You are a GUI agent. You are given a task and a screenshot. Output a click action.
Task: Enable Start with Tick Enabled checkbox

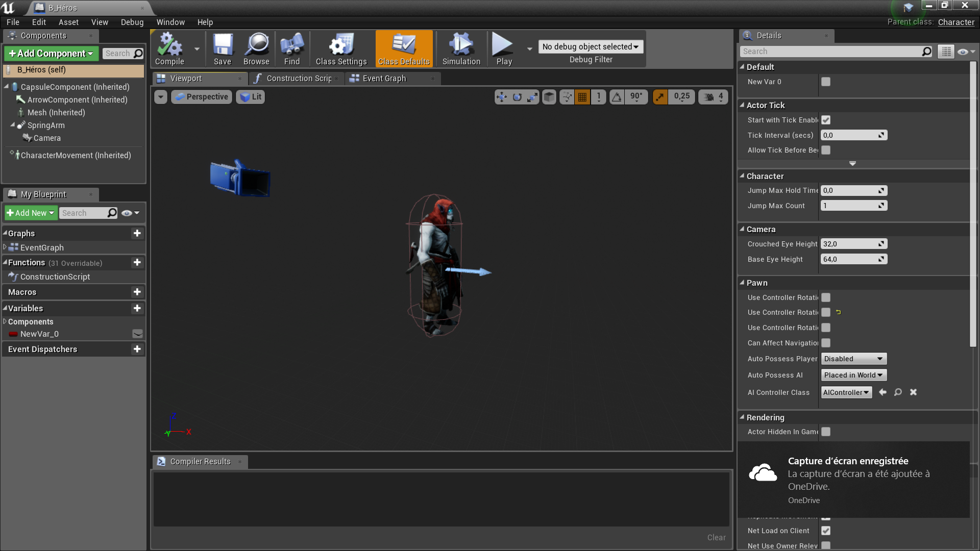tap(825, 120)
